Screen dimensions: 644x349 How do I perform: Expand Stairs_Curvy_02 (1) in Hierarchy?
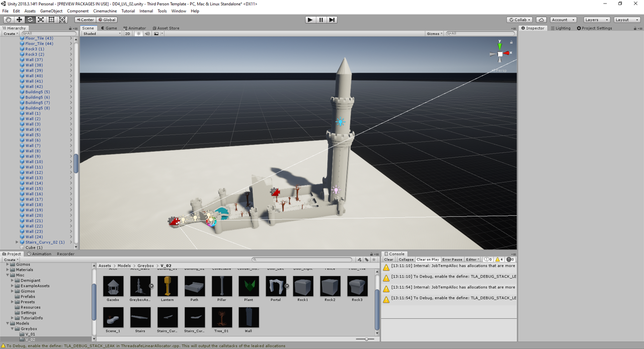(17, 242)
